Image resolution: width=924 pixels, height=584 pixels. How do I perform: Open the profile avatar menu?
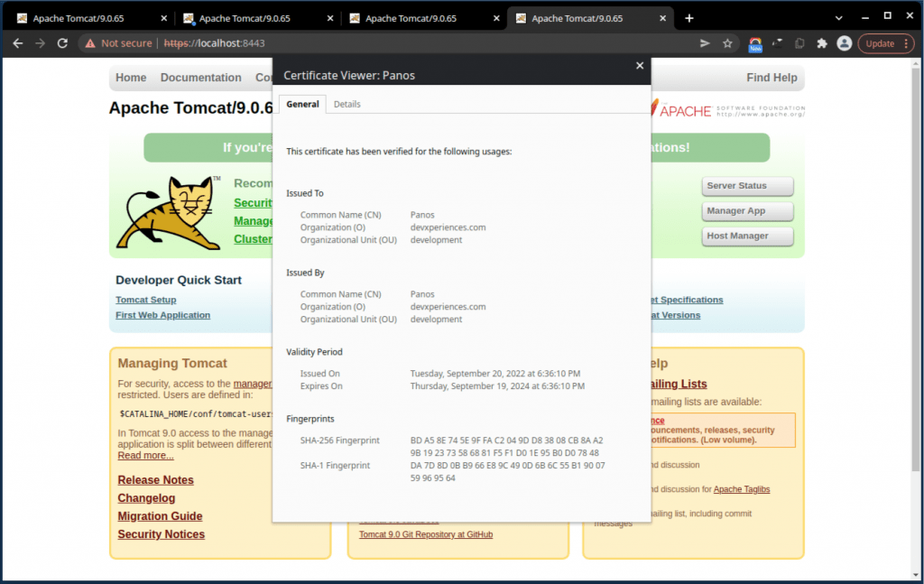point(845,43)
